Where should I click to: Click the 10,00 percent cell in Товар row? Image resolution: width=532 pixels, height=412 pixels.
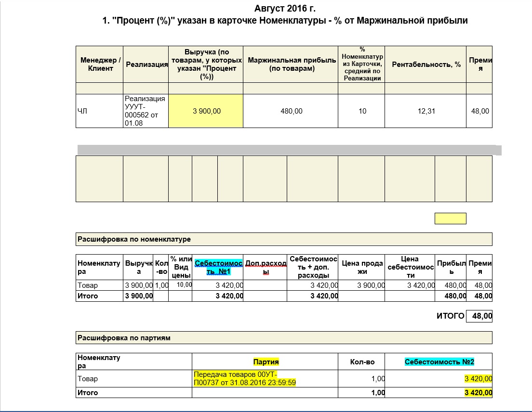[184, 285]
